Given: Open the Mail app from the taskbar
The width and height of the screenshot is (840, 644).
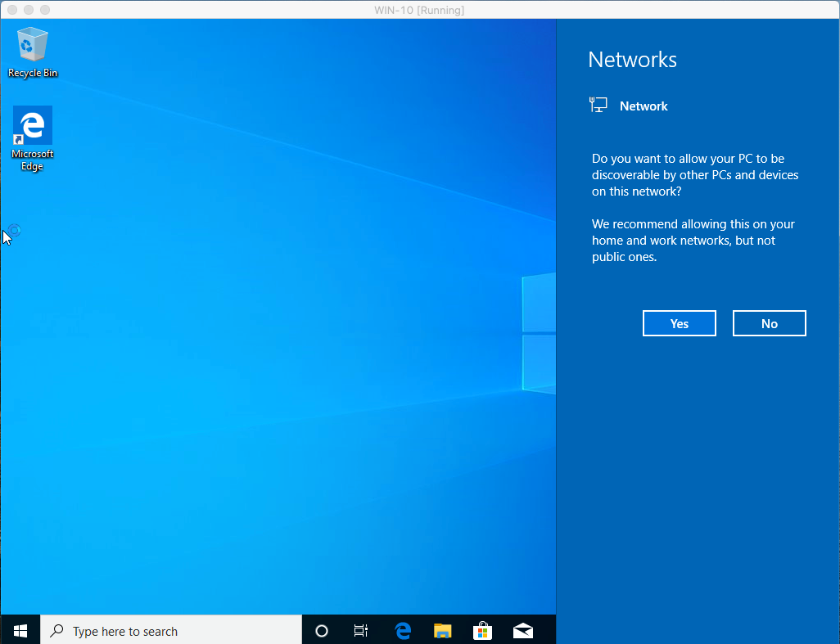Looking at the screenshot, I should click(523, 631).
